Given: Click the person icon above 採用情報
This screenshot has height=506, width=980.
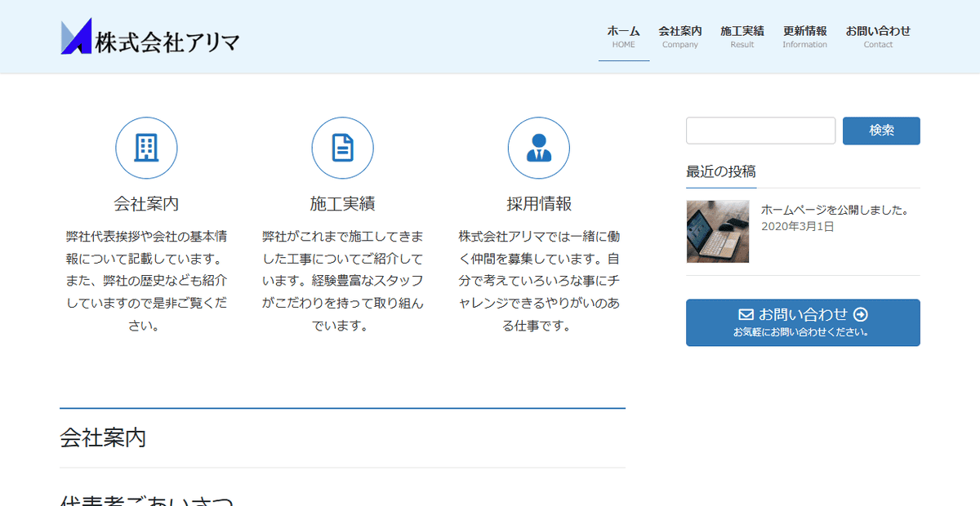Looking at the screenshot, I should [x=538, y=148].
